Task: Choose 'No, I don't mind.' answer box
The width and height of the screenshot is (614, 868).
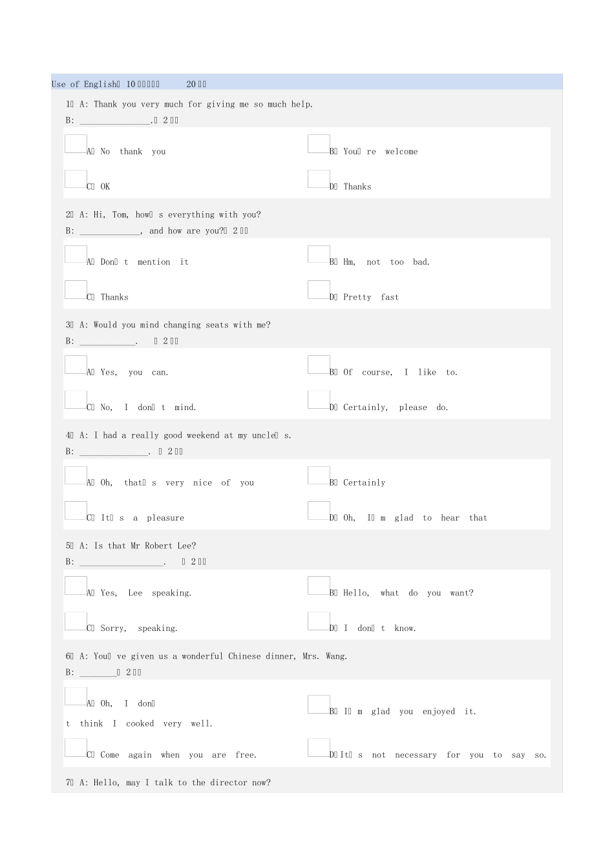Action: click(x=76, y=400)
